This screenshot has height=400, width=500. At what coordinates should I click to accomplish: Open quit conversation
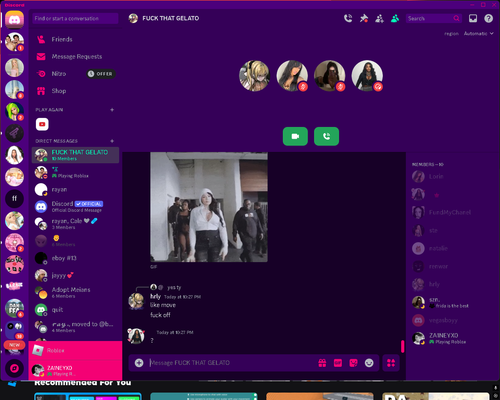click(75, 310)
